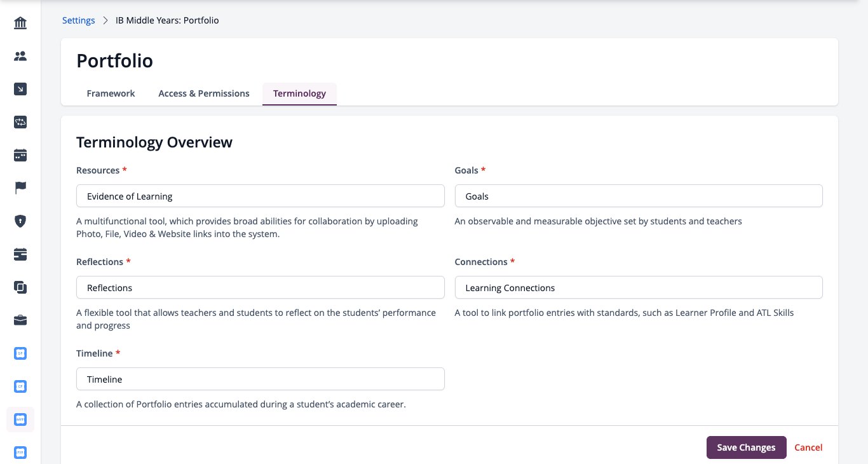Click the diagonal arrow sidebar icon
The image size is (868, 464).
point(20,90)
